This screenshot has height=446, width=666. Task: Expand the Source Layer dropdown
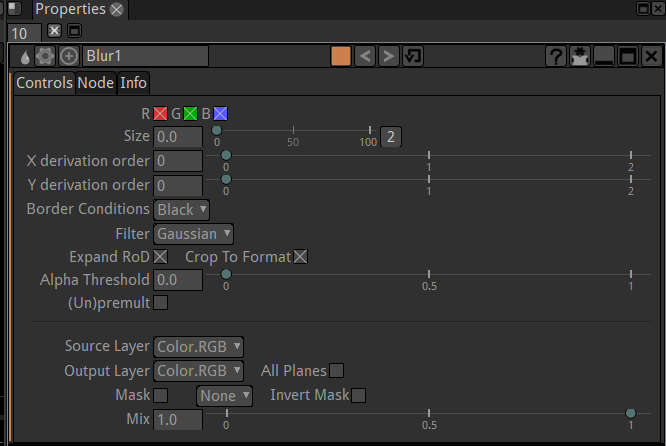point(199,347)
